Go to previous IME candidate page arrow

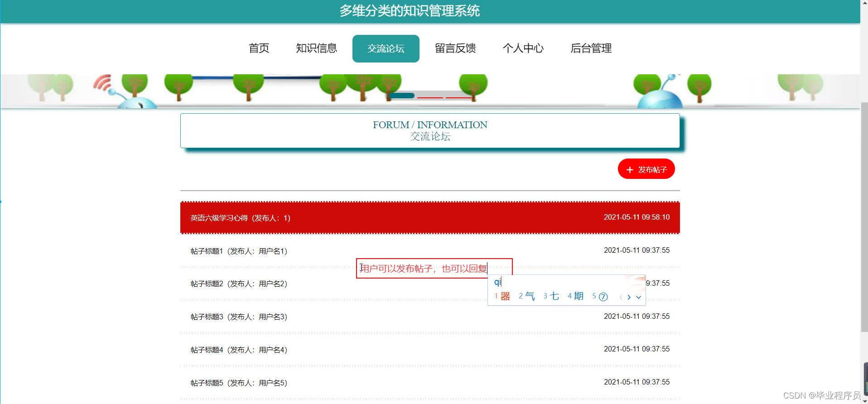point(621,297)
